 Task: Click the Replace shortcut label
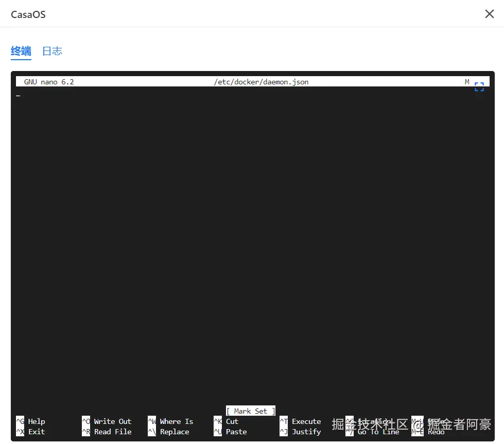click(175, 432)
